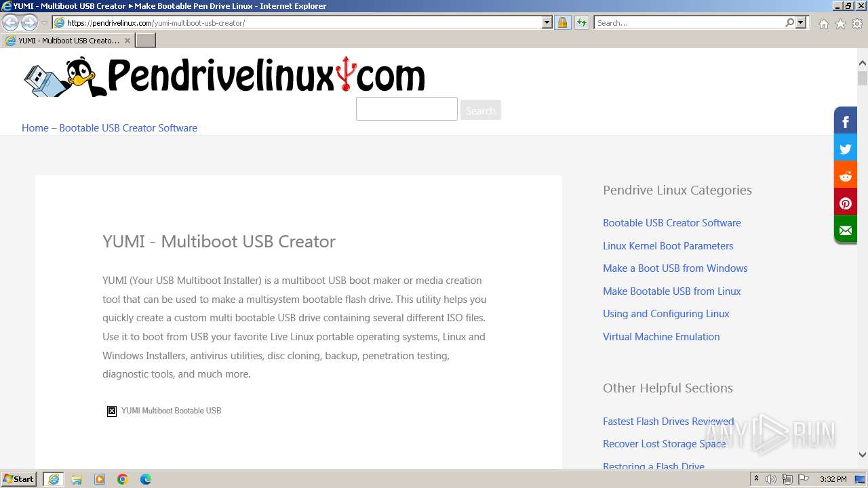Open the Home page icon
Viewport: 868px width, 488px height.
823,24
